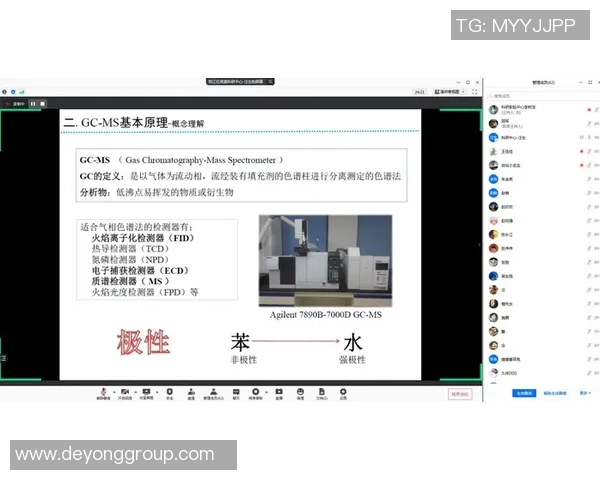600x480 pixels.
Task: Expand the recording options arrow
Action: tap(266, 392)
